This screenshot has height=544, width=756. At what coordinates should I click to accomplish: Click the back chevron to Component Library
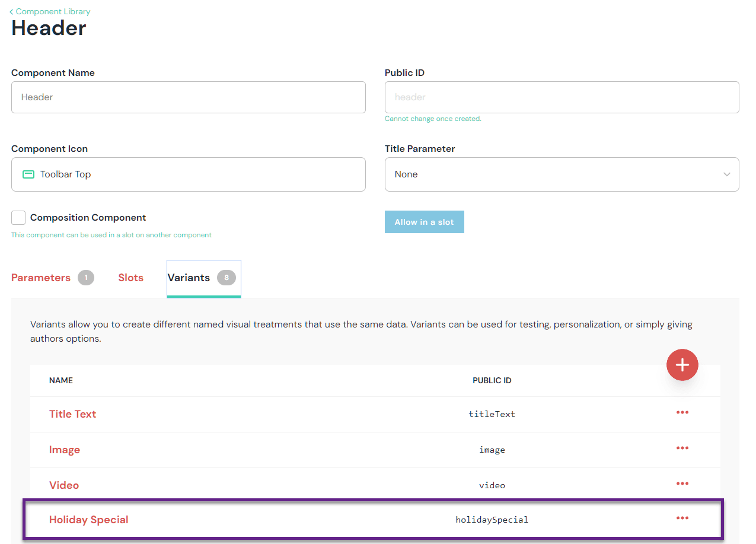pyautogui.click(x=11, y=12)
